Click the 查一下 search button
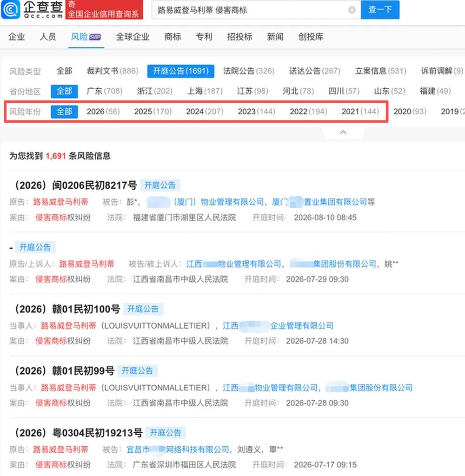Viewport: 465px width, 476px height. click(x=380, y=10)
